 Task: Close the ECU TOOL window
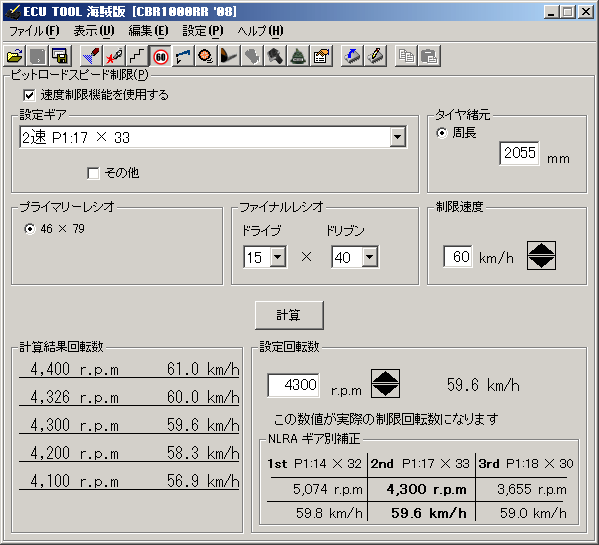(x=586, y=12)
